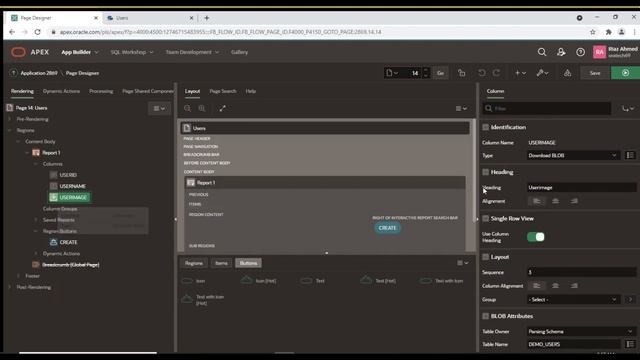This screenshot has width=640, height=360.
Task: Click the list icon next to Type field
Action: click(630, 155)
